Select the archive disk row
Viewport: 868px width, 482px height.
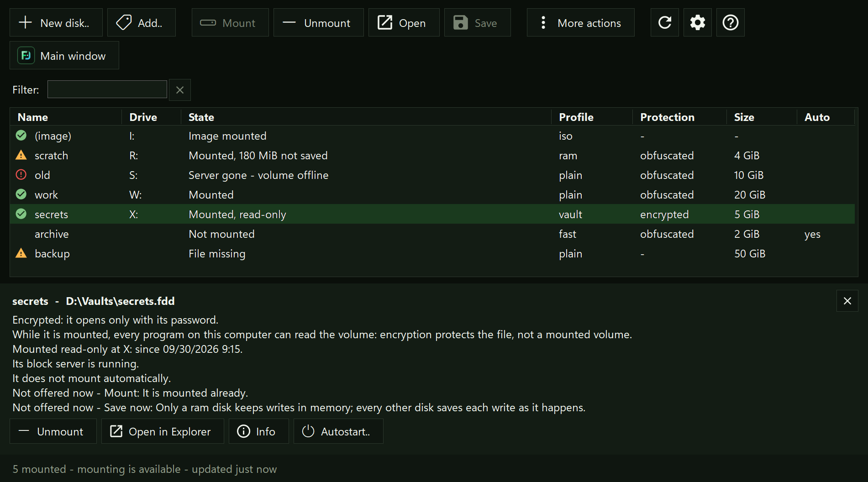click(432, 234)
